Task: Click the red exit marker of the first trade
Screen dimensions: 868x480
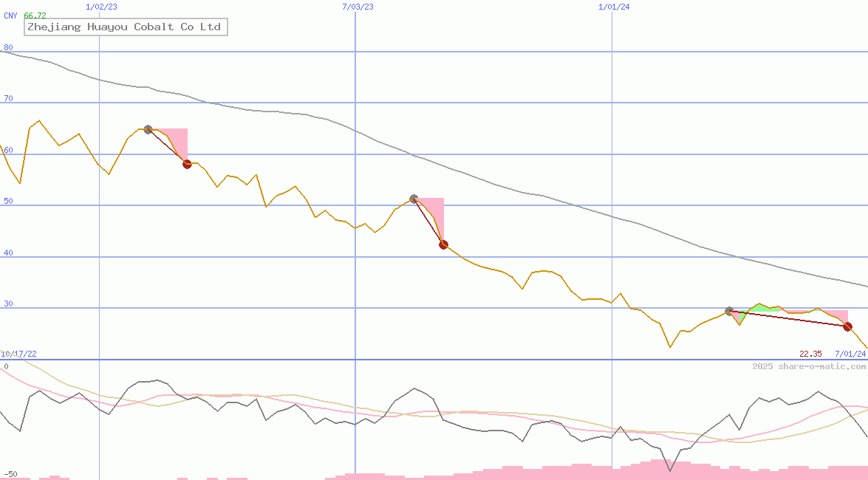Action: tap(187, 164)
